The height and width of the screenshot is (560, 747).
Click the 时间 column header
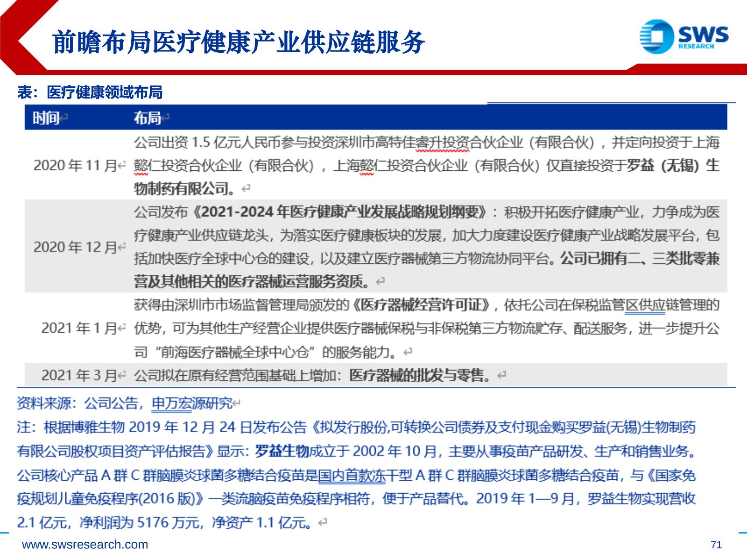[46, 118]
